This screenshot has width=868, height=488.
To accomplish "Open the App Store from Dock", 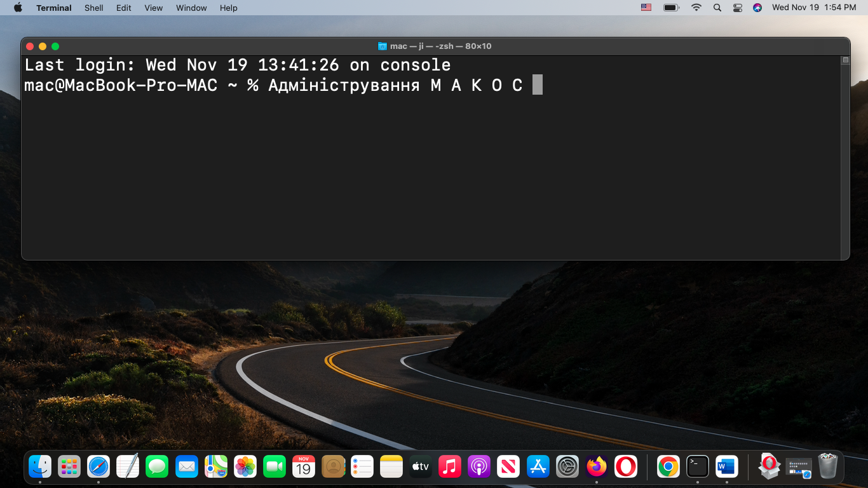I will click(x=538, y=467).
